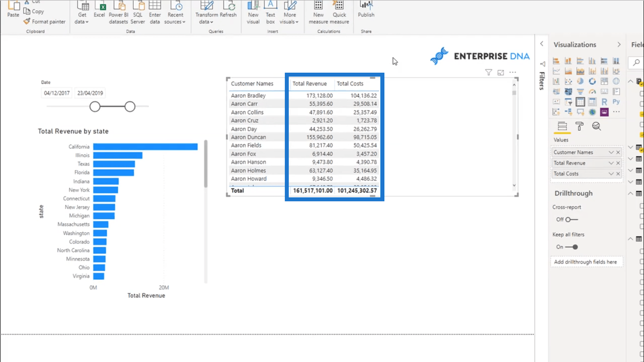Click Paste in Clipboard group
This screenshot has height=362, width=644.
point(13,9)
